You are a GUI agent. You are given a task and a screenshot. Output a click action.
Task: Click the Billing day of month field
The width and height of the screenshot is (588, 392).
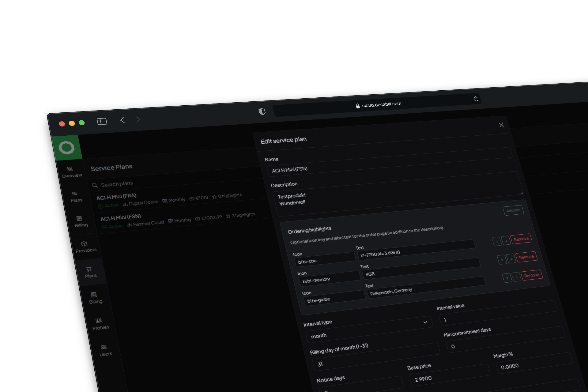pyautogui.click(x=377, y=356)
